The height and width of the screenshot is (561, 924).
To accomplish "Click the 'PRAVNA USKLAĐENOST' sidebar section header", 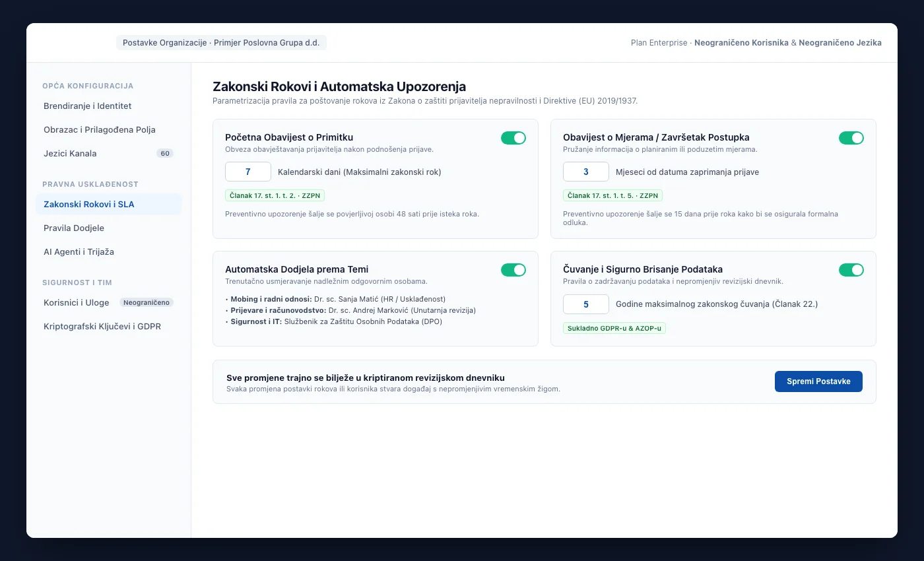I will pyautogui.click(x=90, y=184).
